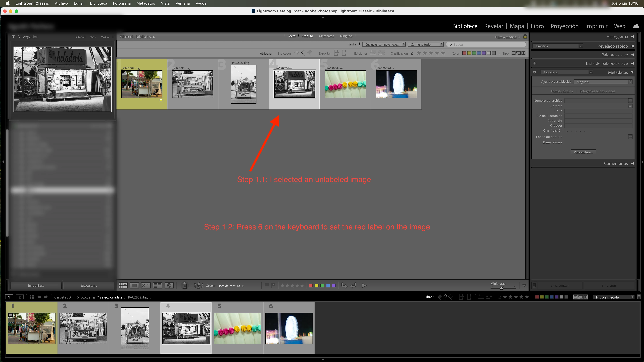Switch to the Revelar module

493,26
